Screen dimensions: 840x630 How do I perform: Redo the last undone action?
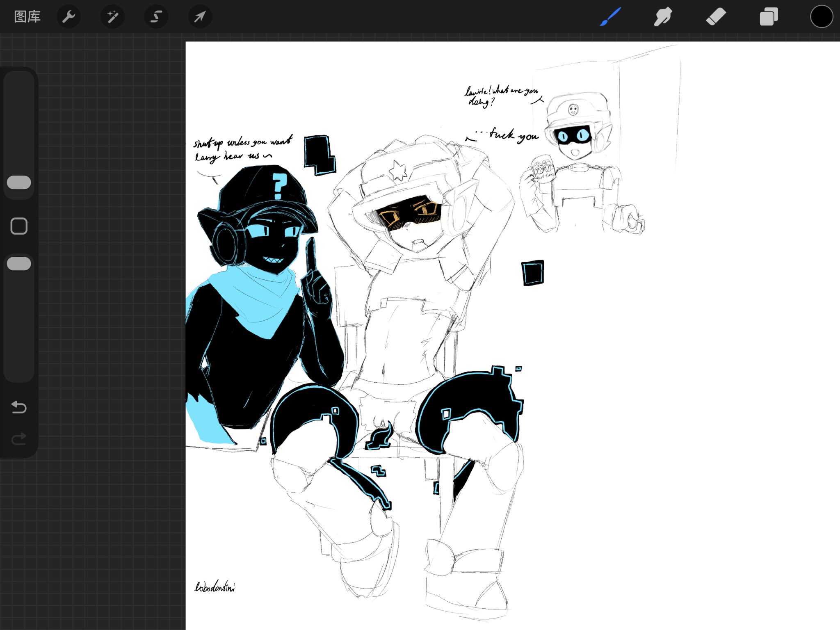[x=19, y=439]
